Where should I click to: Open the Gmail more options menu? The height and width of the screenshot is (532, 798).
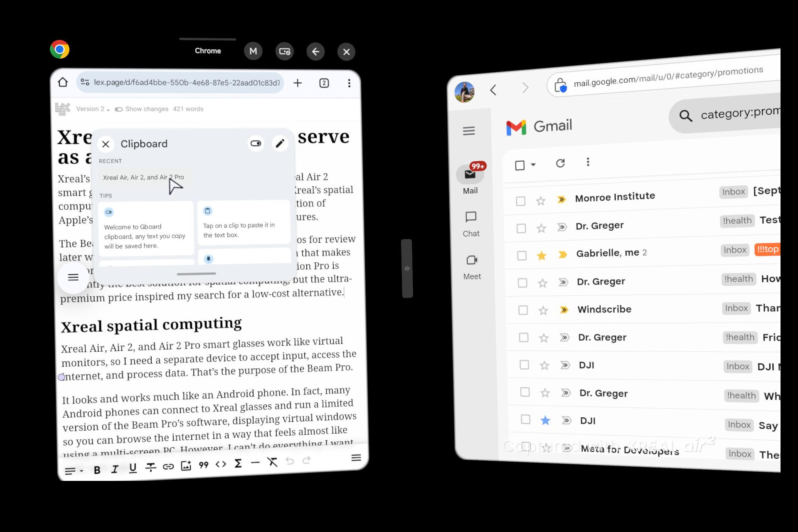587,163
